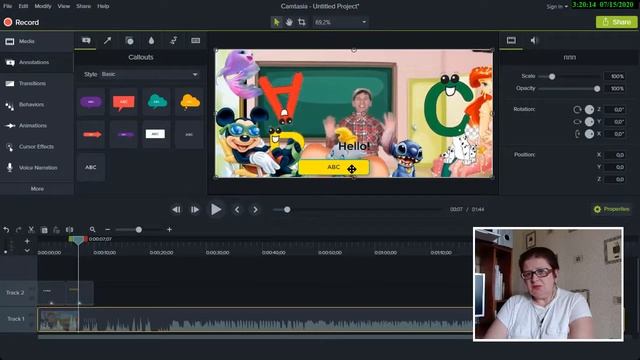Open the Behaviors tab in sidebar
Viewport: 640px width, 360px height.
37,104
